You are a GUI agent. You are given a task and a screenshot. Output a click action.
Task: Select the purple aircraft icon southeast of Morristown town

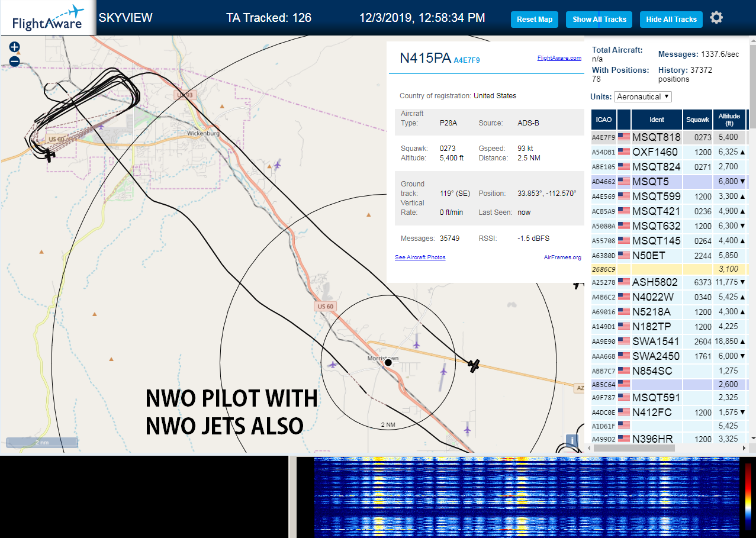pyautogui.click(x=443, y=371)
